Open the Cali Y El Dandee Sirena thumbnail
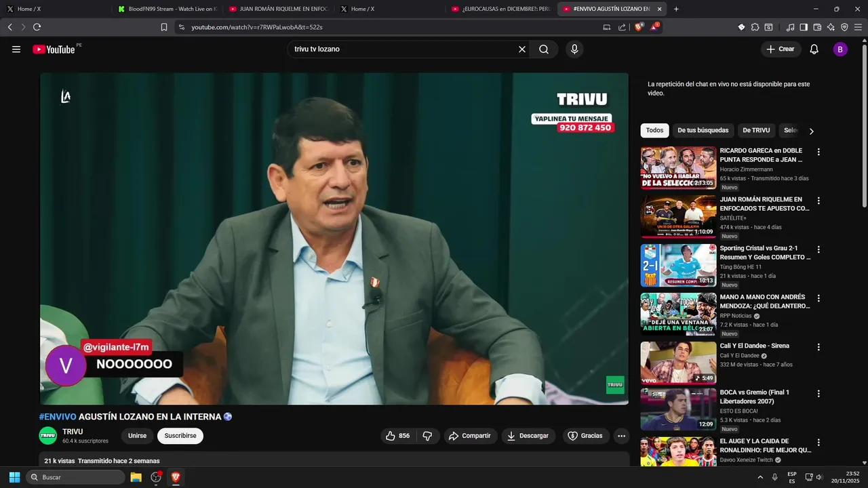Viewport: 868px width, 488px height. 678,363
